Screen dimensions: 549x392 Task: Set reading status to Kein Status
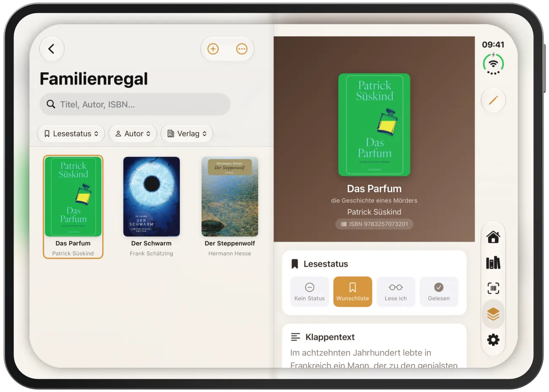[x=310, y=292]
